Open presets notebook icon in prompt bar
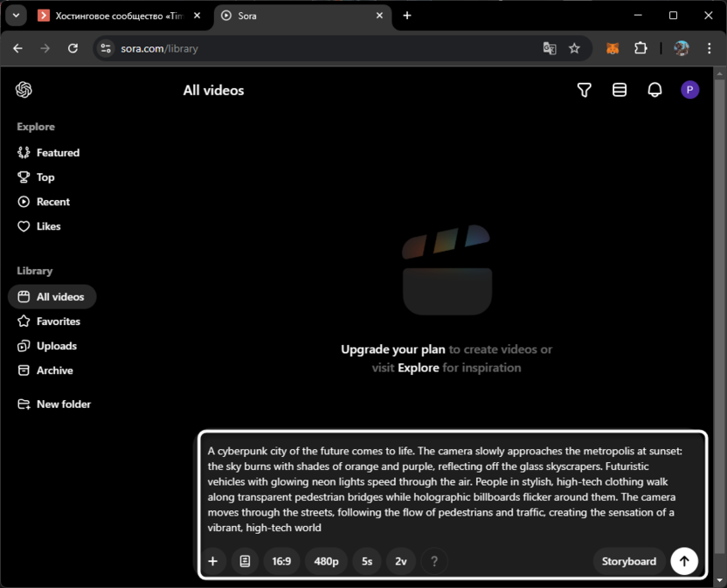Image resolution: width=727 pixels, height=588 pixels. [x=245, y=562]
